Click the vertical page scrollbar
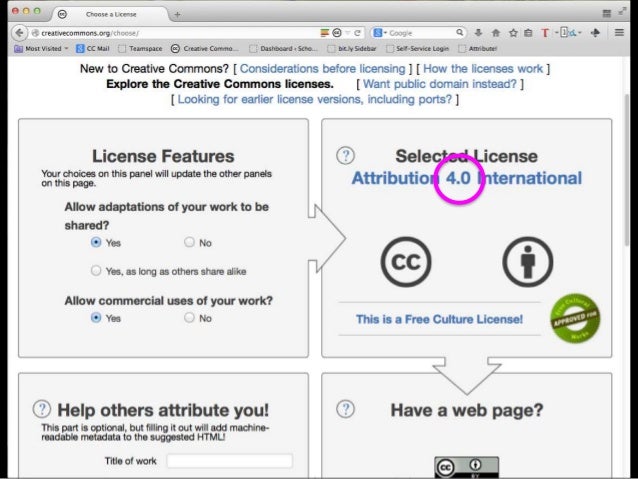The height and width of the screenshot is (479, 638). (627, 169)
